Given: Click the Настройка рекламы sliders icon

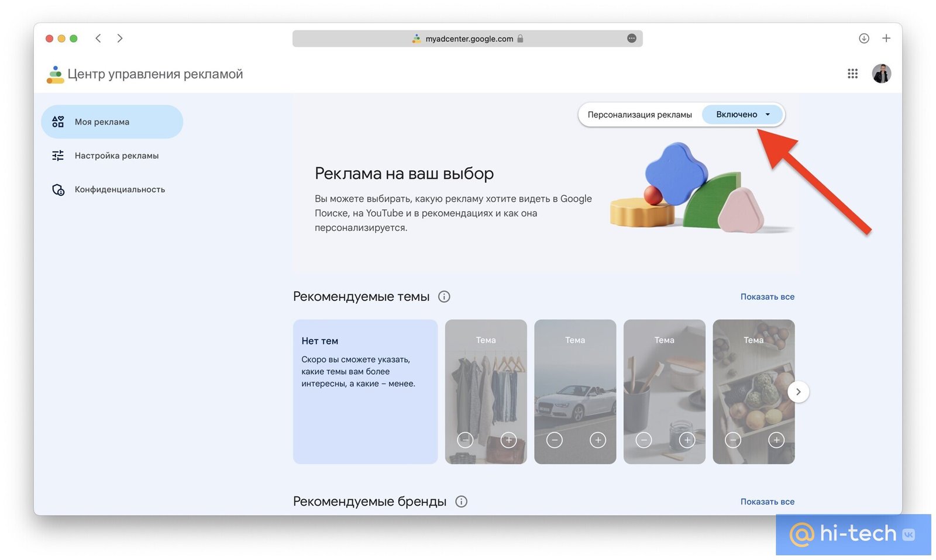Looking at the screenshot, I should [58, 155].
